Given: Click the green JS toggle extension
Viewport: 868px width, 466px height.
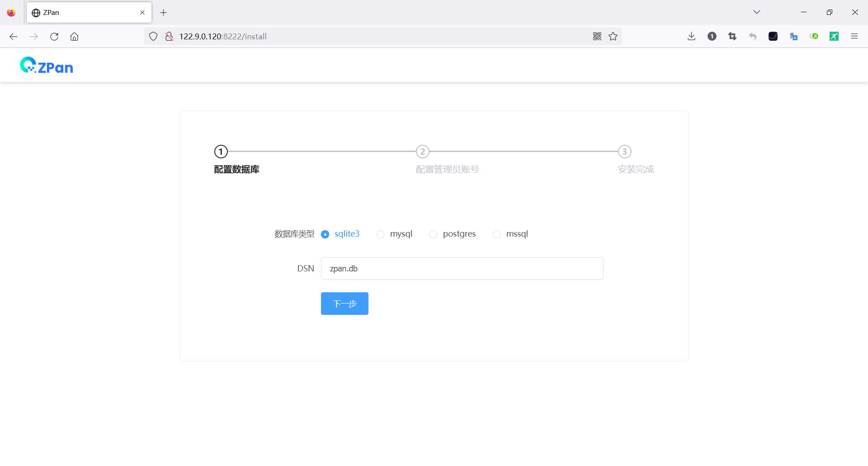Looking at the screenshot, I should point(814,36).
